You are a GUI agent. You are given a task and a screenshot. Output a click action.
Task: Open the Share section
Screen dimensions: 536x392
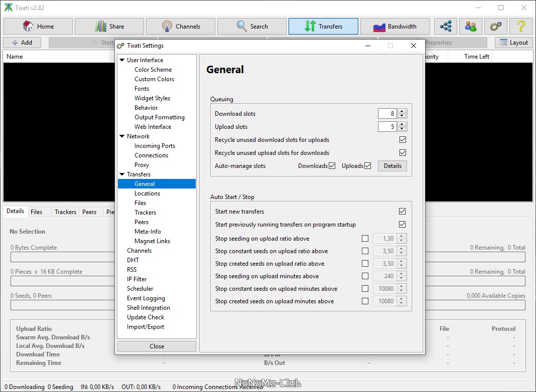coord(109,26)
